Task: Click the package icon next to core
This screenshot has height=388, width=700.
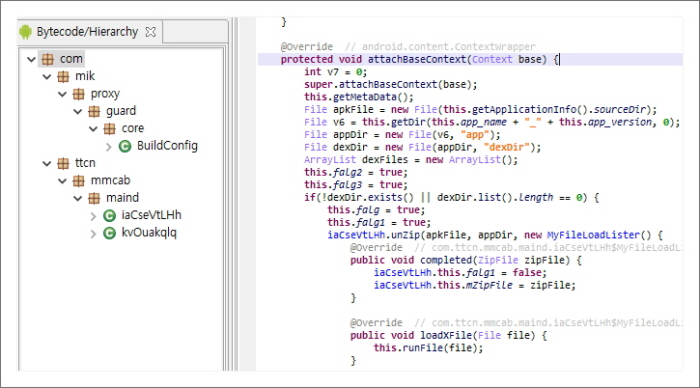Action: pyautogui.click(x=109, y=129)
